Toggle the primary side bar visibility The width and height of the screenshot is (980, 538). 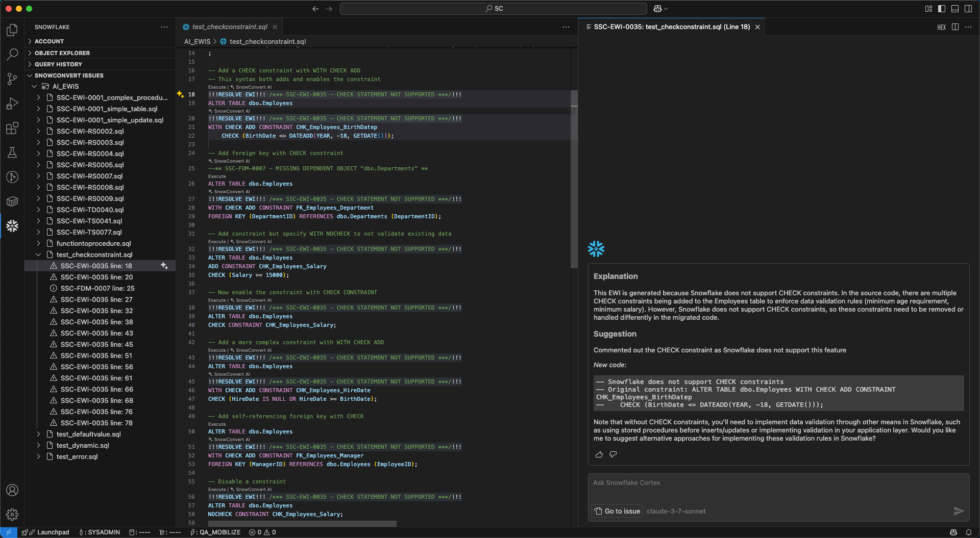(x=942, y=9)
